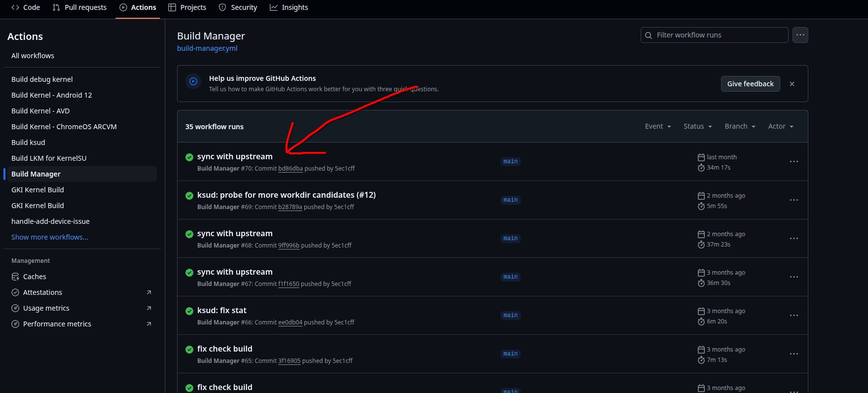Open run #70 sync with upstream
868x393 pixels.
235,156
